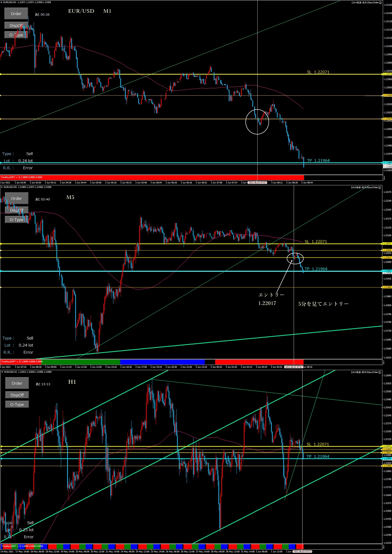Select TP 1.21964 label on H1 chart

click(318, 456)
